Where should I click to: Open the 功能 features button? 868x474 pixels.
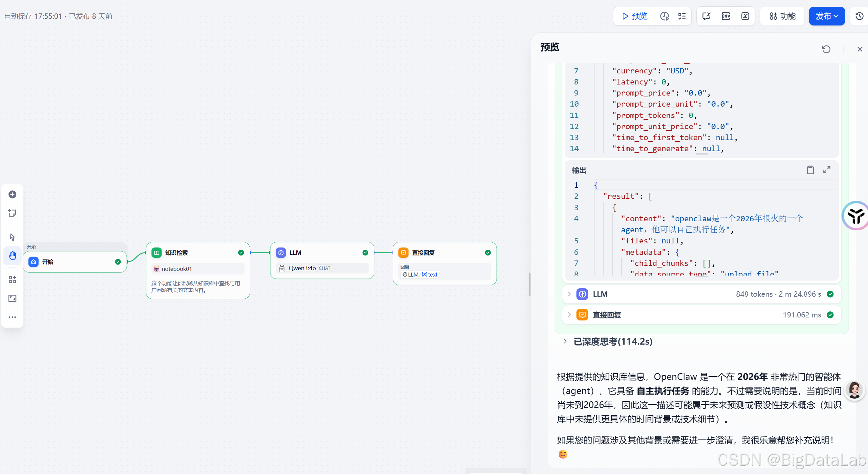(x=783, y=16)
